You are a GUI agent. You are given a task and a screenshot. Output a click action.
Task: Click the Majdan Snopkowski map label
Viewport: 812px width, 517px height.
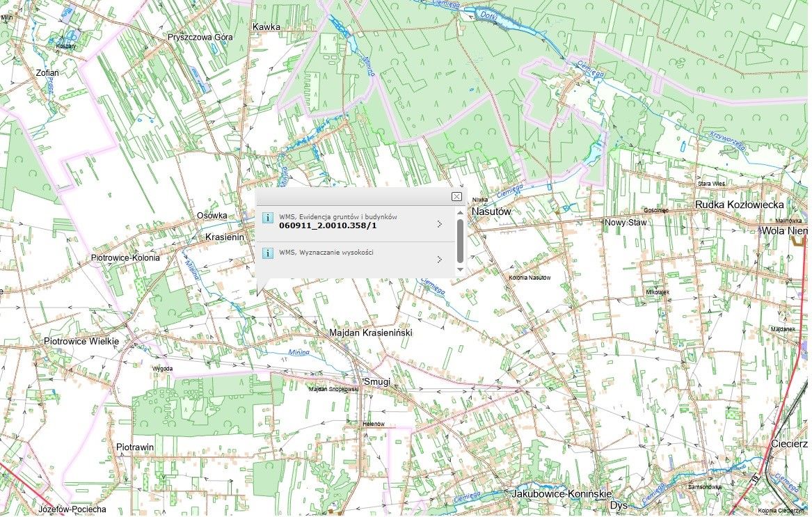[x=333, y=389]
